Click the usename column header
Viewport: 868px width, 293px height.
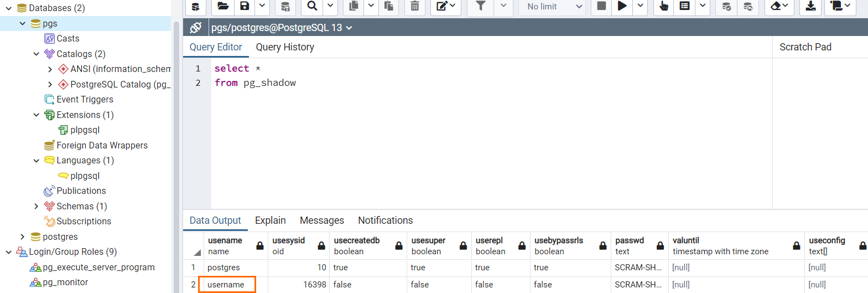click(236, 245)
